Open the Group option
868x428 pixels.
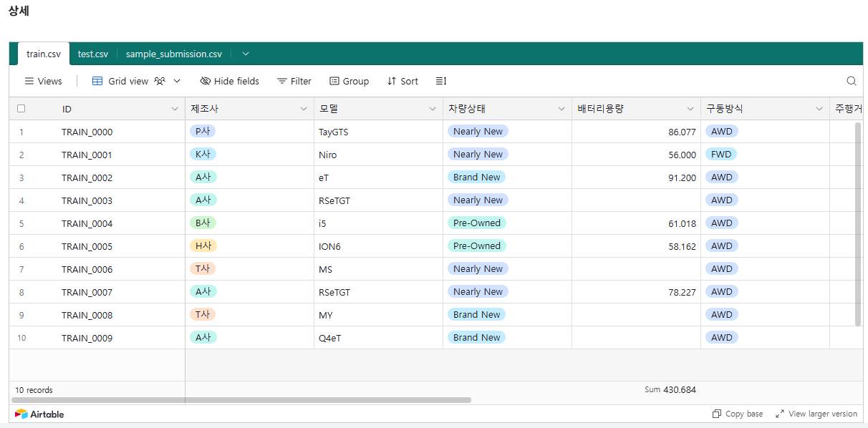point(349,81)
